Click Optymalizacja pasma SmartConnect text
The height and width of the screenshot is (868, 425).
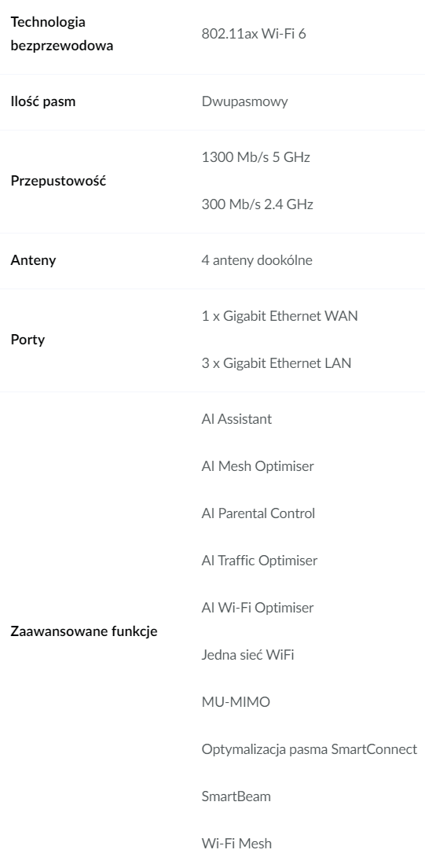click(x=310, y=749)
